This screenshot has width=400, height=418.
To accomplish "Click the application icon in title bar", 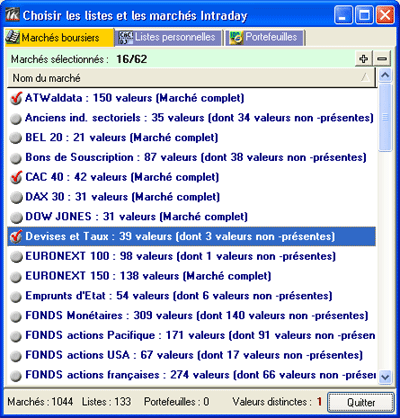I will pos(13,15).
